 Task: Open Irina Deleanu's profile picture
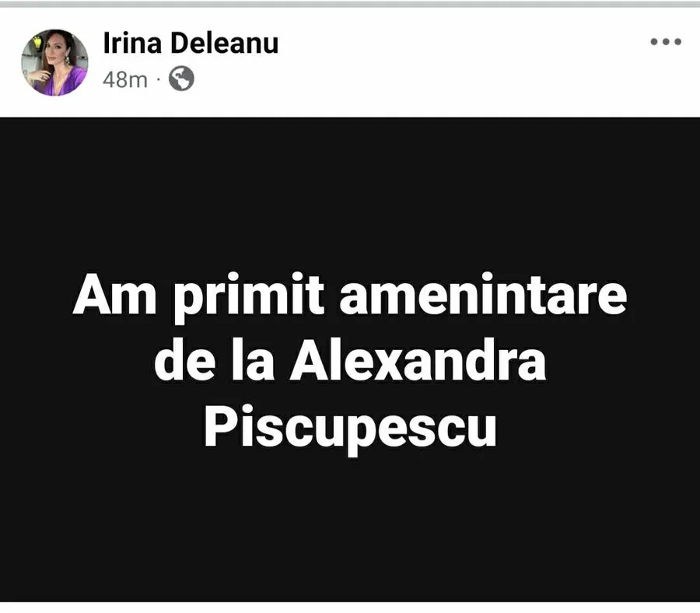tap(54, 62)
